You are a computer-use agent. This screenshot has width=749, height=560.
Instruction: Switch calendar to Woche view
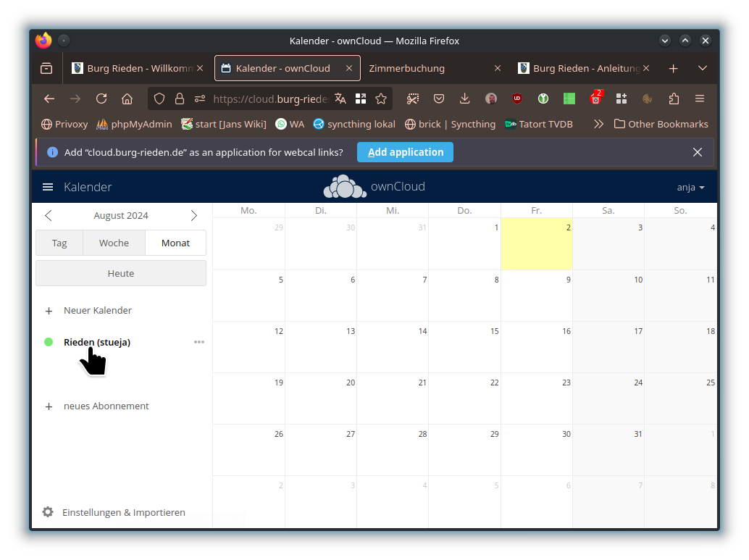114,243
